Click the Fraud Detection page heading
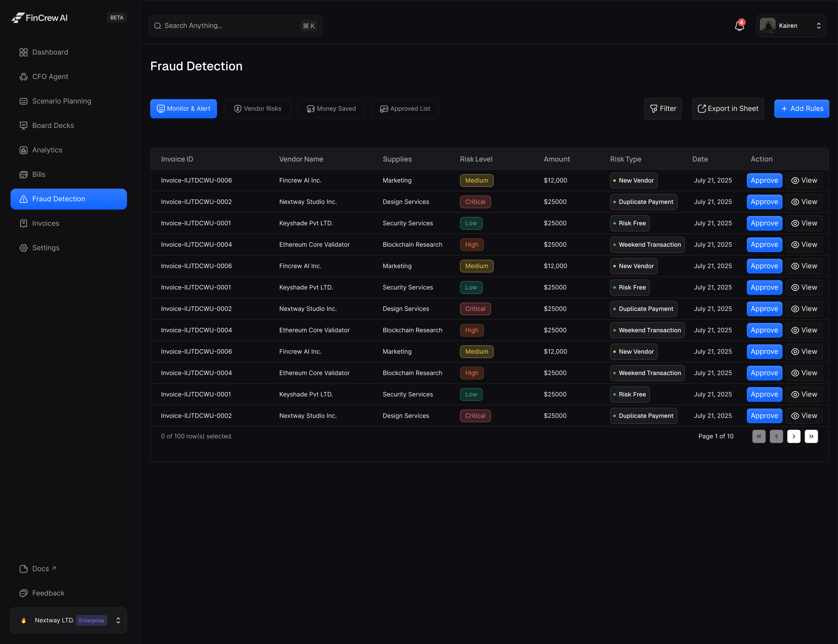The width and height of the screenshot is (838, 644). coord(196,66)
